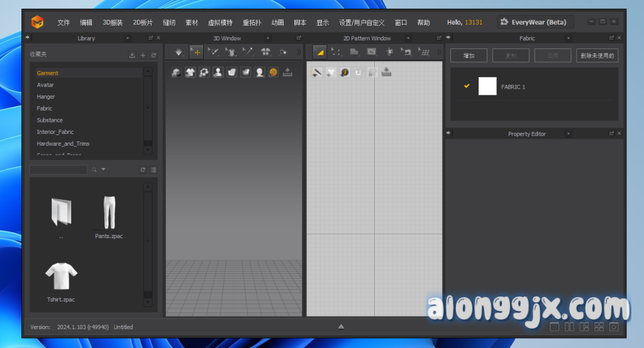Click the info display icon in 2D window
The image size is (644, 348).
[345, 72]
